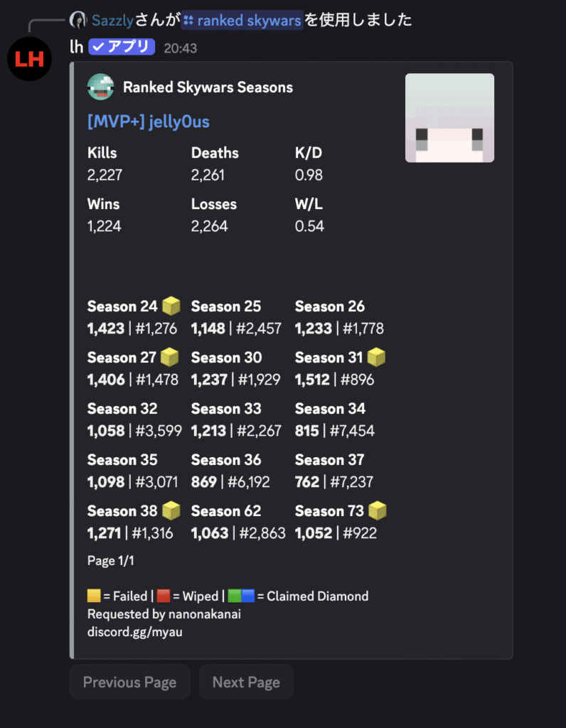566x728 pixels.
Task: Click the gold block beside Season 38
Action: tap(171, 510)
